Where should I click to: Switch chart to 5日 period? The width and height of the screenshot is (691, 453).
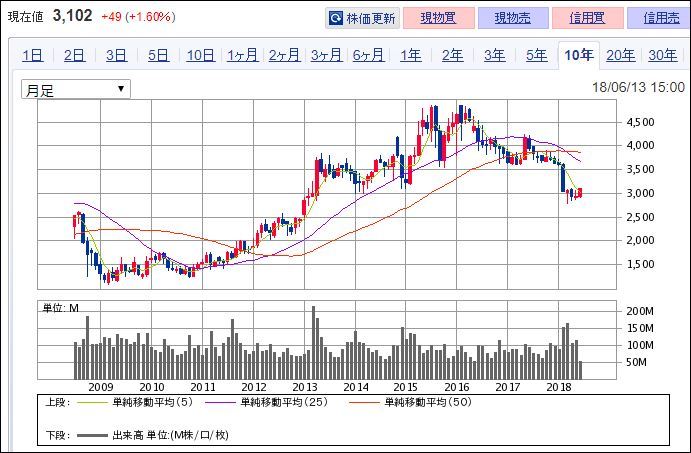159,56
